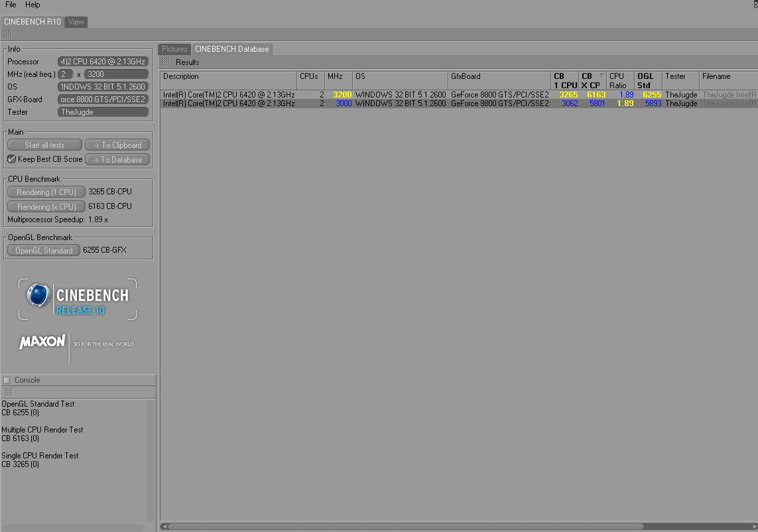Toggle Keep Best CB Score checkbox
Viewport: 758px width, 532px height.
click(11, 159)
